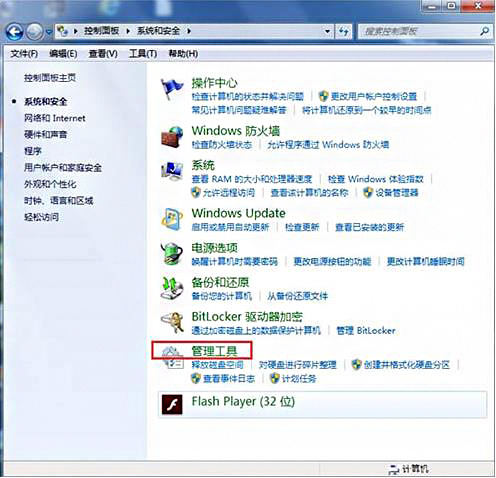Viewport: 496px width, 478px height.
Task: Open 更改计算机睡眠时间
Action: (x=425, y=261)
